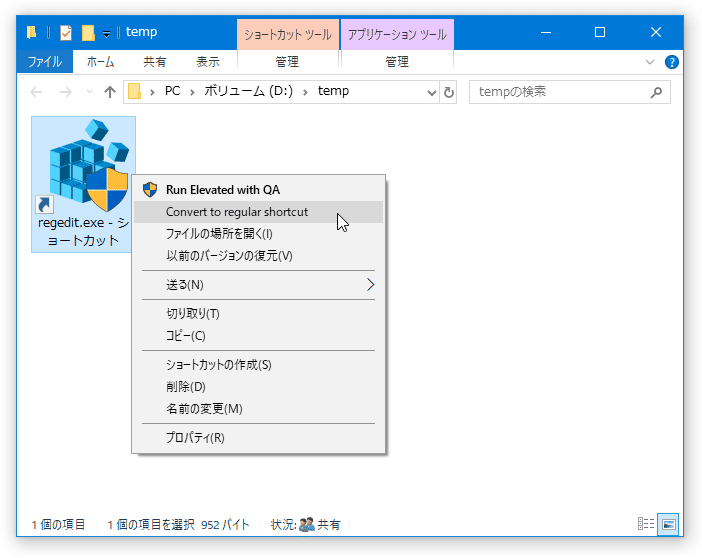Image resolution: width=702 pixels, height=558 pixels.
Task: Choose 切り取り(T) from context menu
Action: [x=258, y=313]
